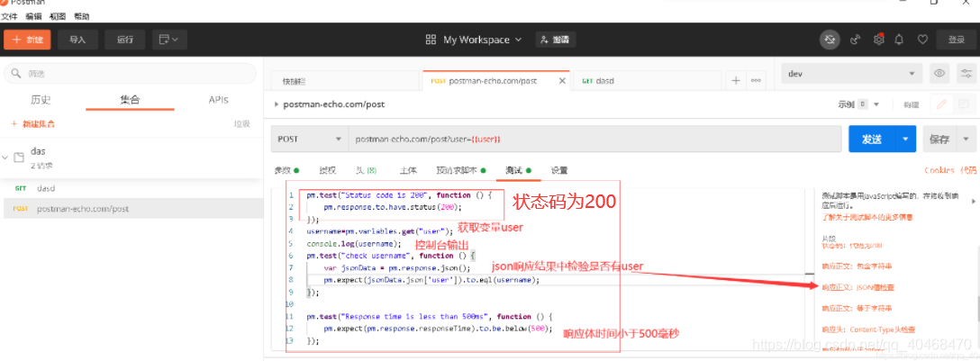
Task: Click the comments icon
Action: coord(963,104)
